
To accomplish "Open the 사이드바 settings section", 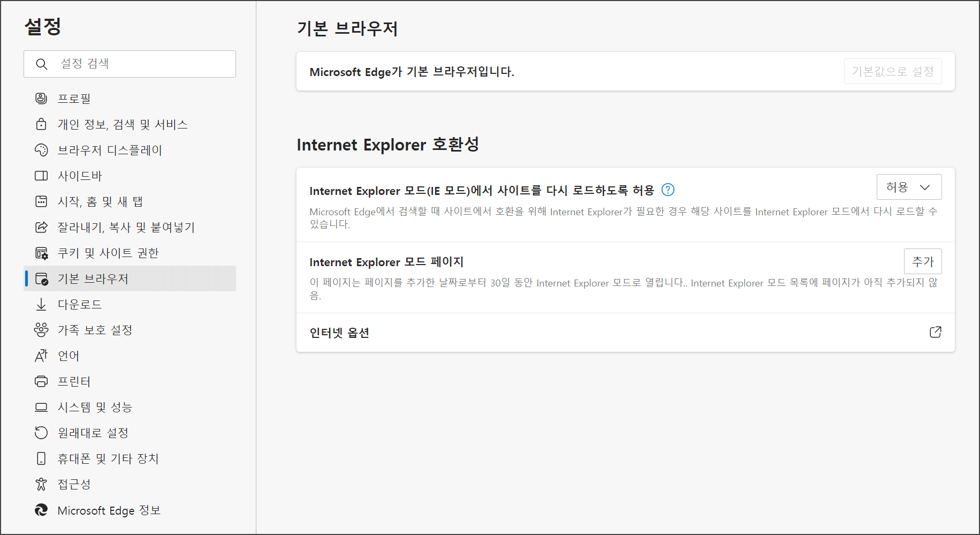I will click(x=130, y=175).
